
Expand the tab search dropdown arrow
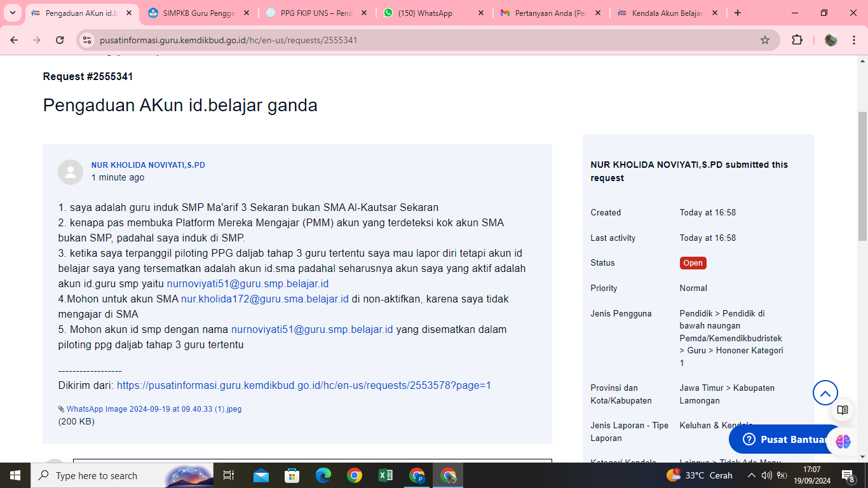(13, 13)
